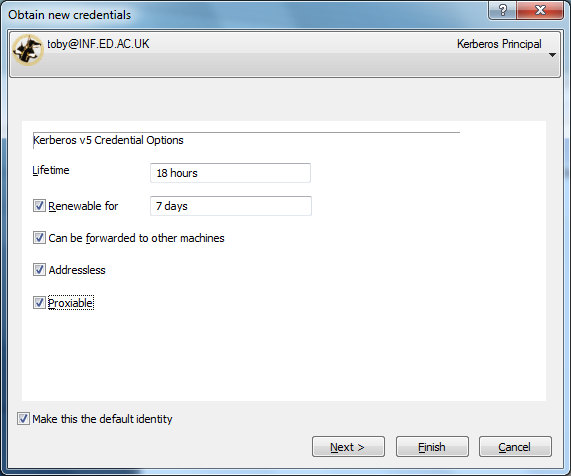Toggle the Proxiable checkbox
571x476 pixels.
tap(39, 303)
